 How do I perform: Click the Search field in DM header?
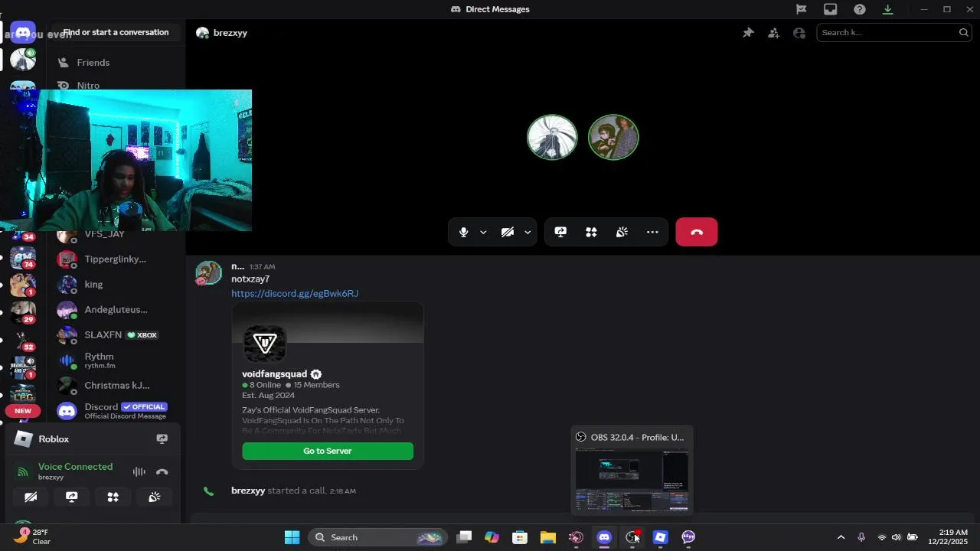[894, 32]
